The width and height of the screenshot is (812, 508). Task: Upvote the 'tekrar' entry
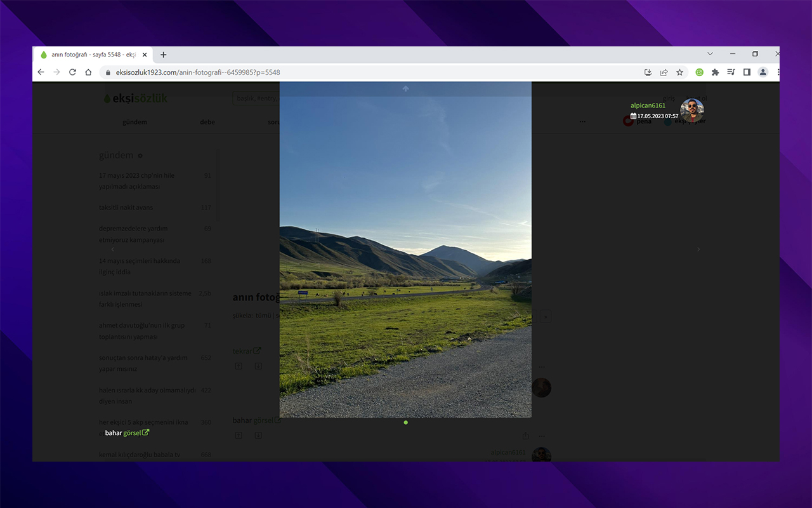238,366
